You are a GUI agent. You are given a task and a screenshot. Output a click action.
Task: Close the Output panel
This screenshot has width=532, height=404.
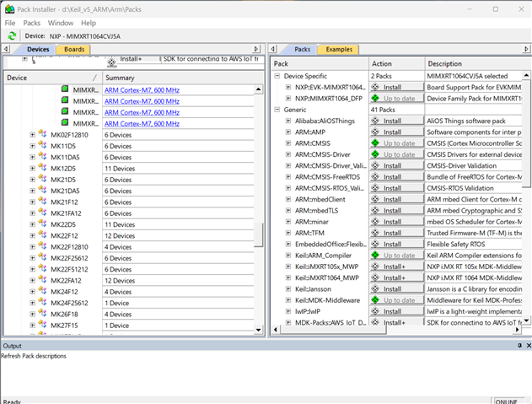point(527,346)
